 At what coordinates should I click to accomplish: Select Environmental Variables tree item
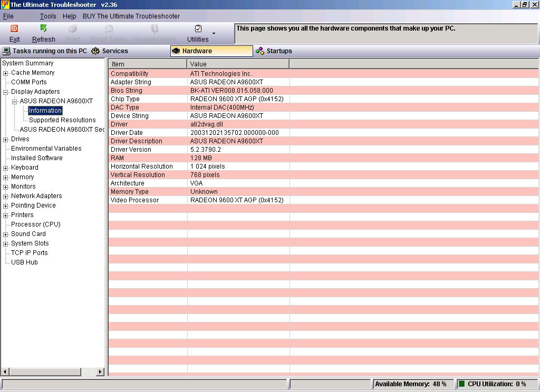click(46, 149)
